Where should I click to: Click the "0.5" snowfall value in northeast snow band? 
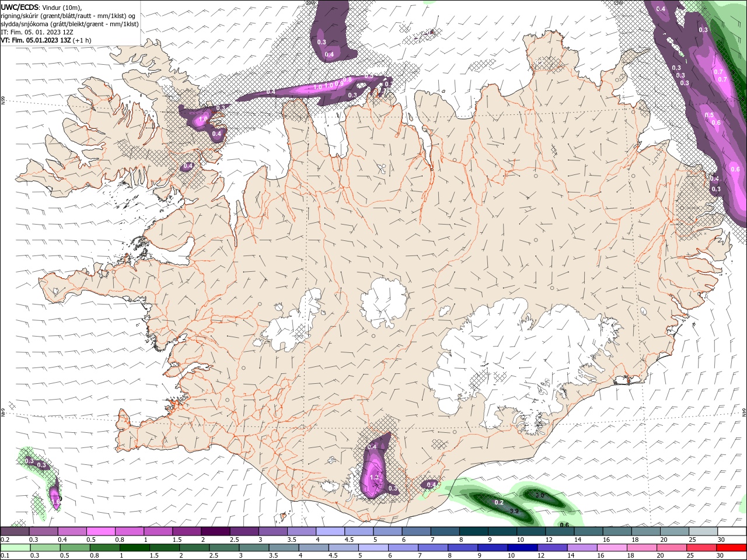(709, 116)
